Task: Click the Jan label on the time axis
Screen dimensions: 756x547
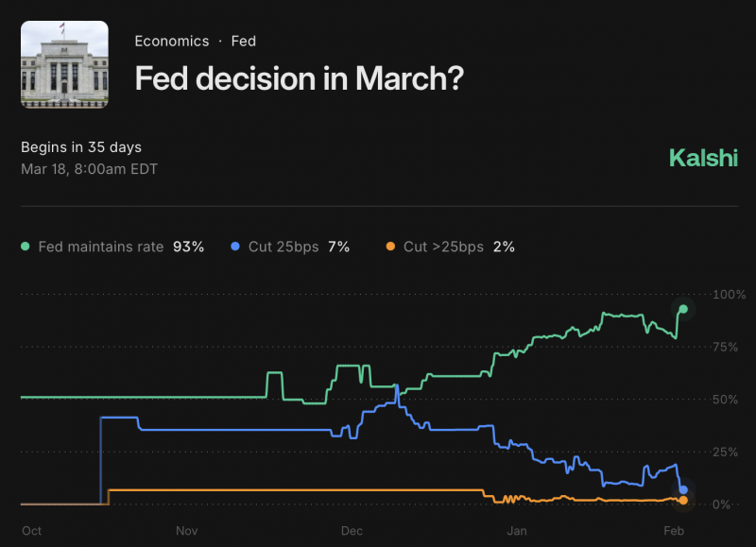Action: (516, 531)
